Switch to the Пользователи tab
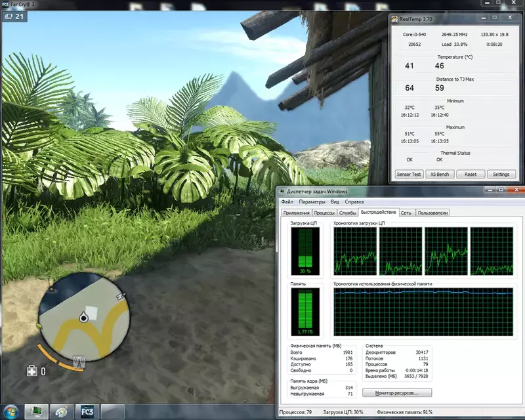 click(432, 213)
